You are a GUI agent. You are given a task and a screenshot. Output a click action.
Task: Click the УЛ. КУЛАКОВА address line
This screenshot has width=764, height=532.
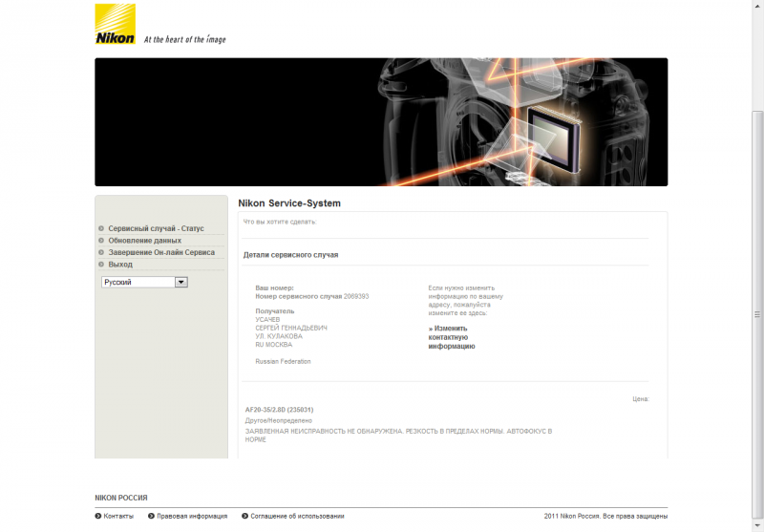(279, 336)
